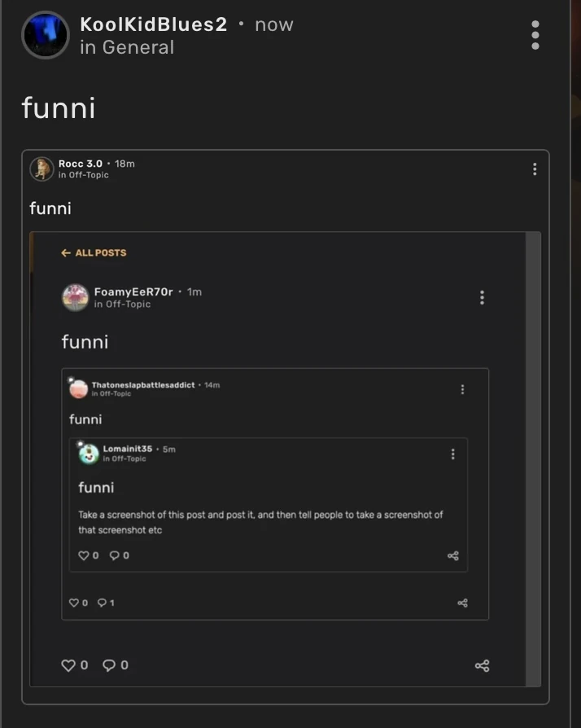Toggle the heart on Lomainit35's post
Screen dimensions: 581x728
click(84, 555)
